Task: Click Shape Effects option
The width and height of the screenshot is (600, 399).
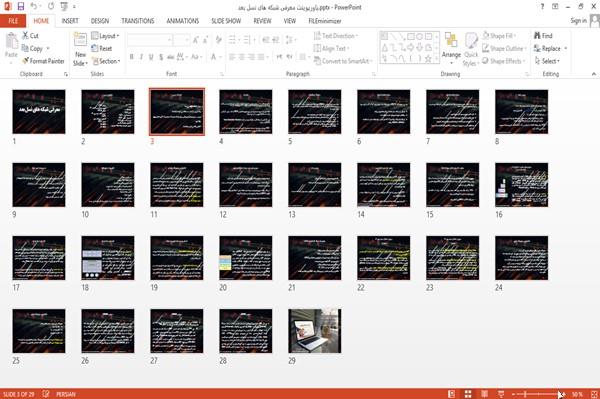Action: [503, 61]
